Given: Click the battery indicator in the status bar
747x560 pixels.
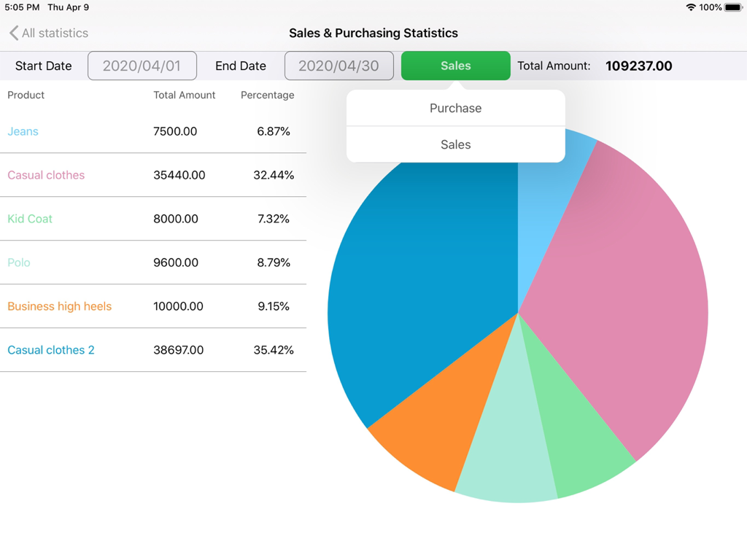Looking at the screenshot, I should coord(733,7).
